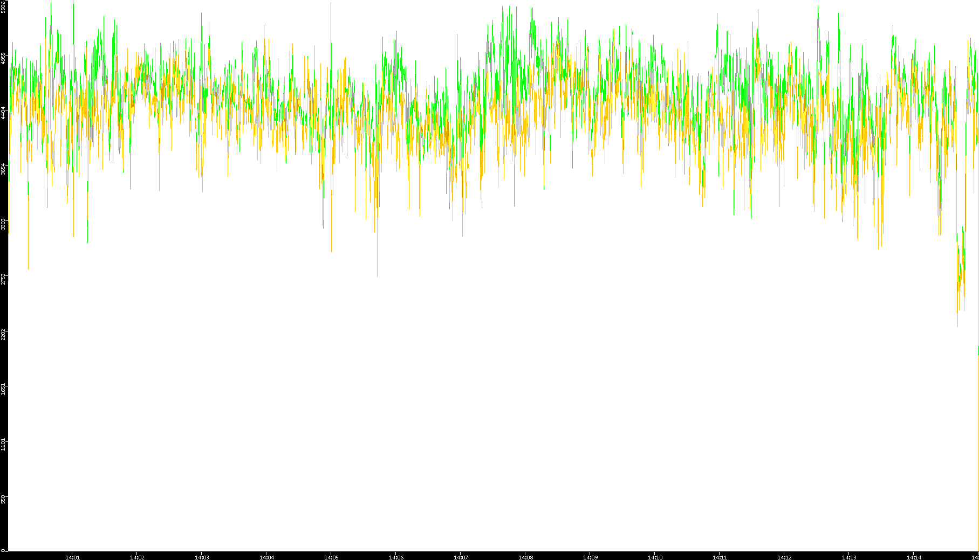Image resolution: width=979 pixels, height=560 pixels.
Task: Select the 5506 value axis label
Action: [4, 6]
